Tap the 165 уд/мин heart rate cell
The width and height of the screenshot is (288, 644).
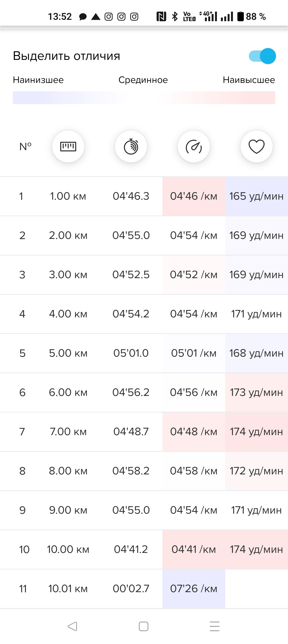tap(257, 196)
